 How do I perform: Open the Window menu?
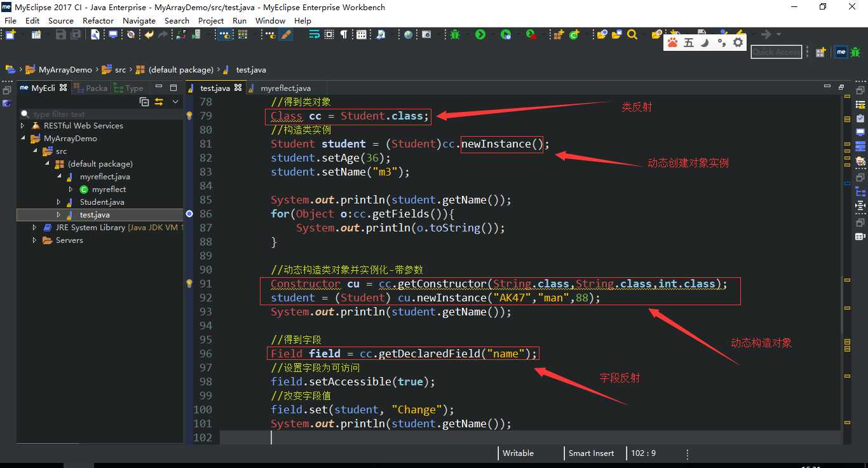click(270, 20)
